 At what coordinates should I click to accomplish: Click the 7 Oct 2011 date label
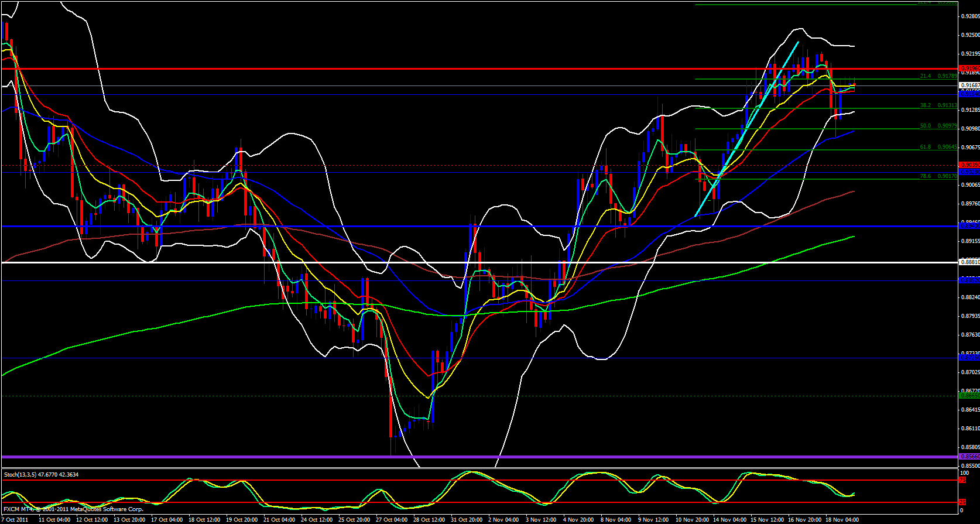[x=15, y=519]
